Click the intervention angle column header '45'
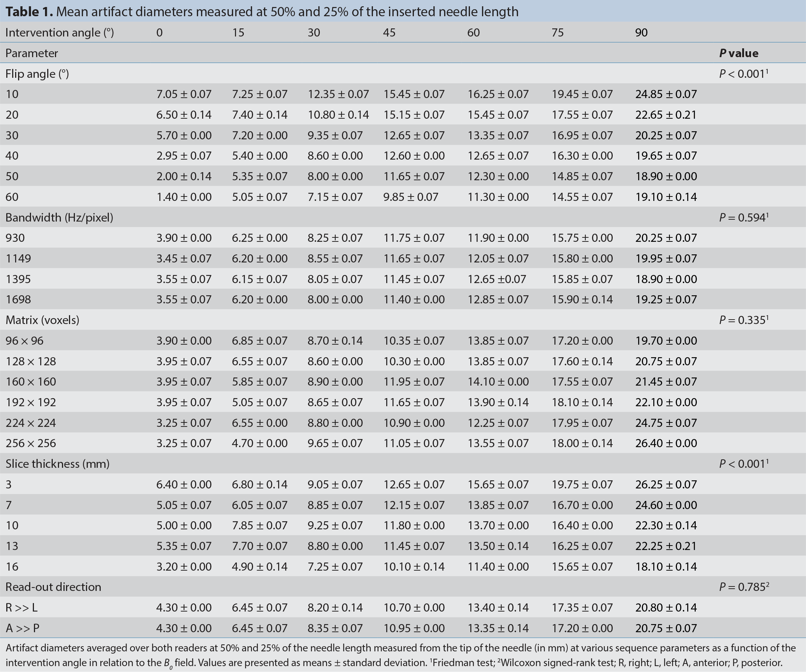 tap(389, 32)
